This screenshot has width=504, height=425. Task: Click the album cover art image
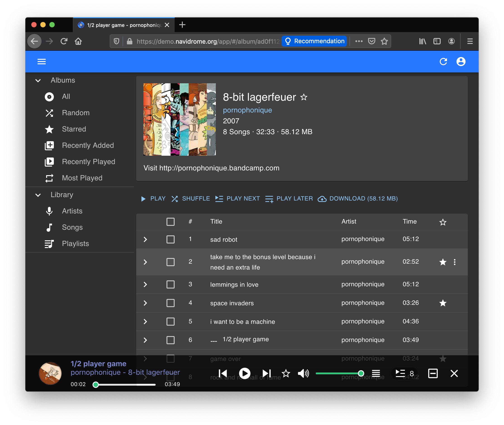coord(179,119)
